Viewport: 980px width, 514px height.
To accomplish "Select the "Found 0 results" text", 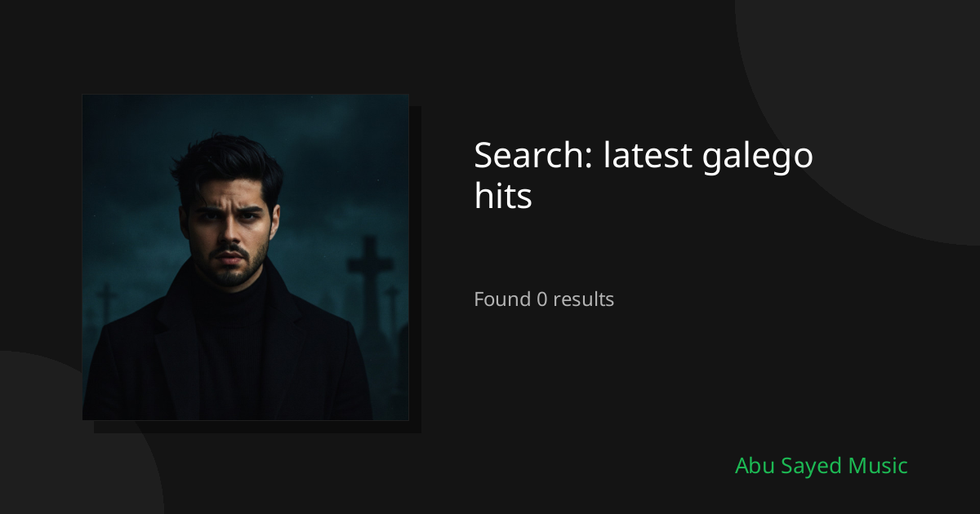I will 544,299.
